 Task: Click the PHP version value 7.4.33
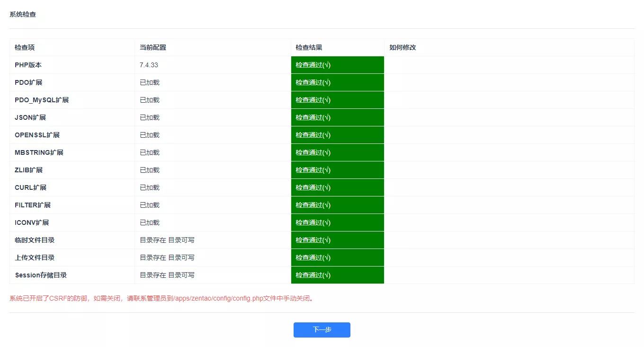149,65
